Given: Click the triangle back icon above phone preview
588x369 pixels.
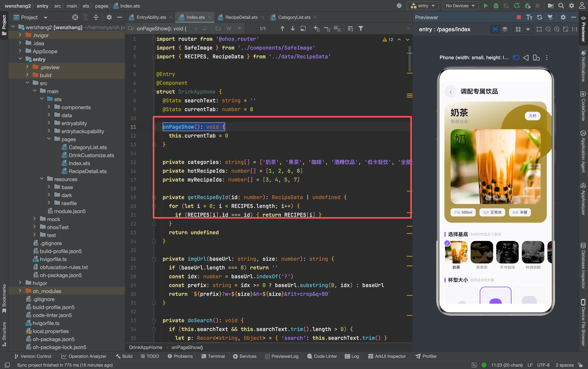Looking at the screenshot, I should pyautogui.click(x=526, y=58).
